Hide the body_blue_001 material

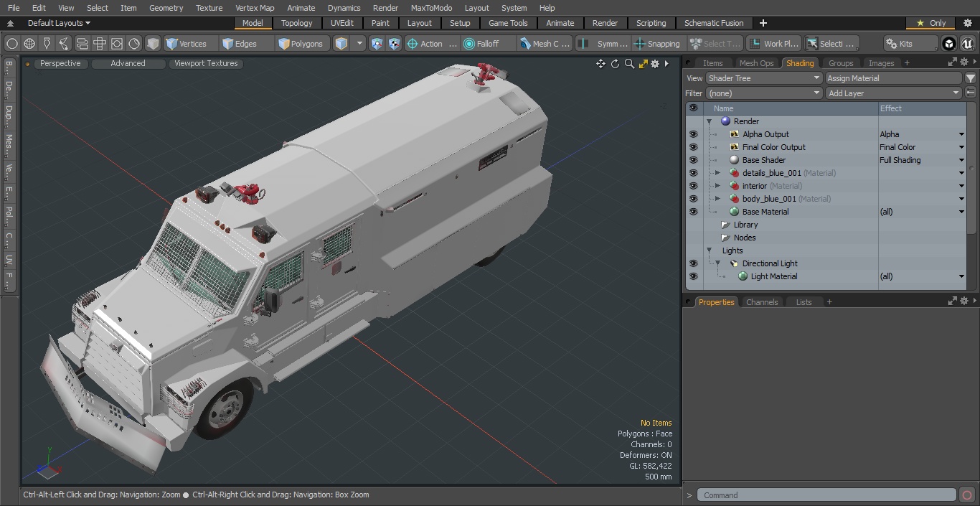tap(693, 199)
